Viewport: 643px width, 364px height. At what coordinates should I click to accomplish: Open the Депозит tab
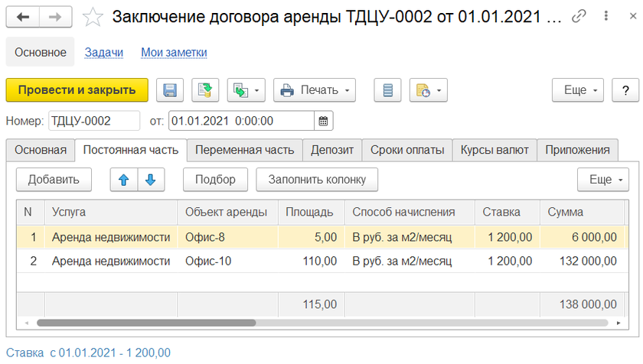click(331, 150)
